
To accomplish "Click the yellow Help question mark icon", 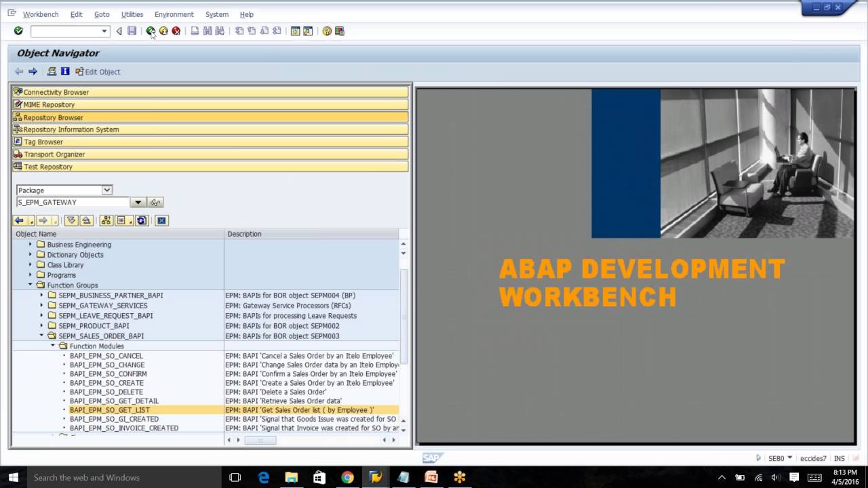I will click(327, 31).
